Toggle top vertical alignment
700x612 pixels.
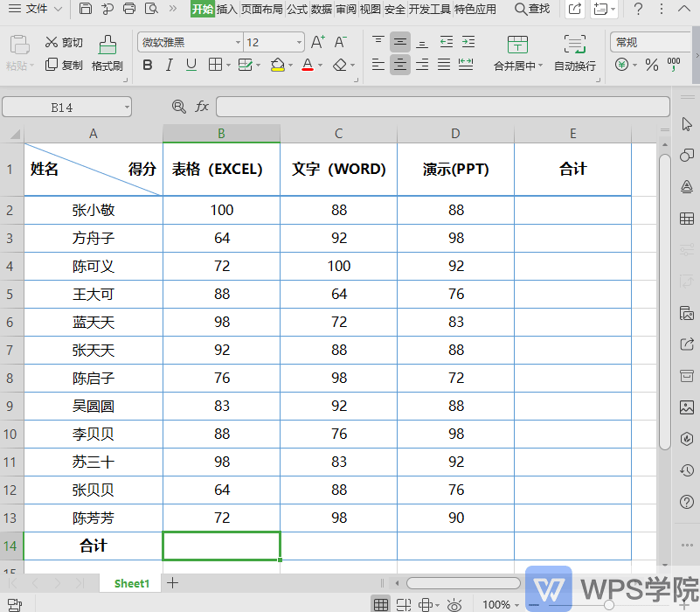pos(378,42)
